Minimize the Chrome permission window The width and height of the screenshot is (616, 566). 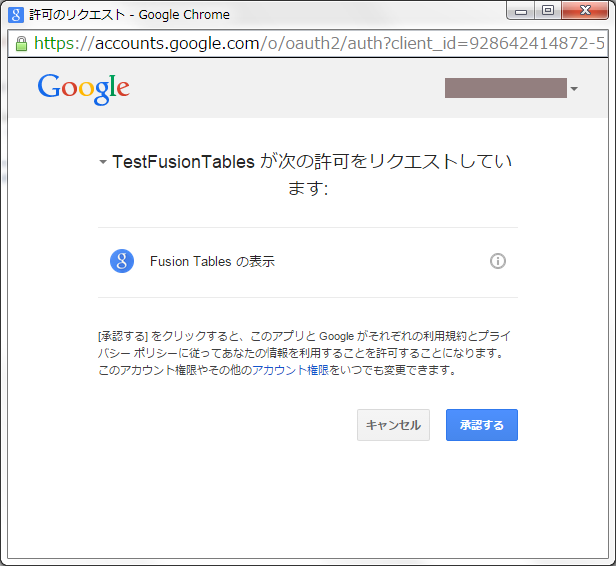pos(521,11)
